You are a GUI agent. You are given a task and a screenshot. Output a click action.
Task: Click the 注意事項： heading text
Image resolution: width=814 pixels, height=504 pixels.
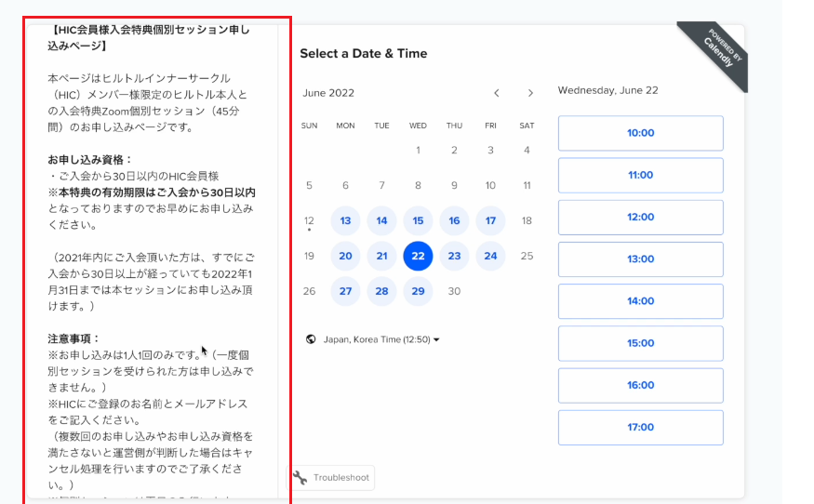point(73,338)
